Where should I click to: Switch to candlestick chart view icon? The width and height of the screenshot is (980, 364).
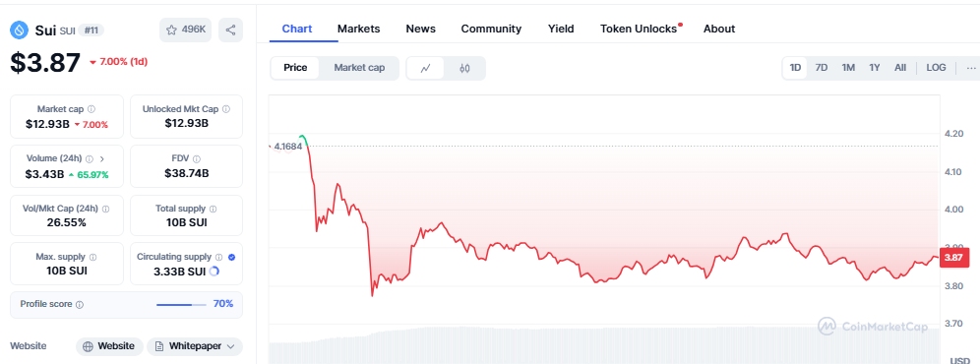(x=464, y=68)
